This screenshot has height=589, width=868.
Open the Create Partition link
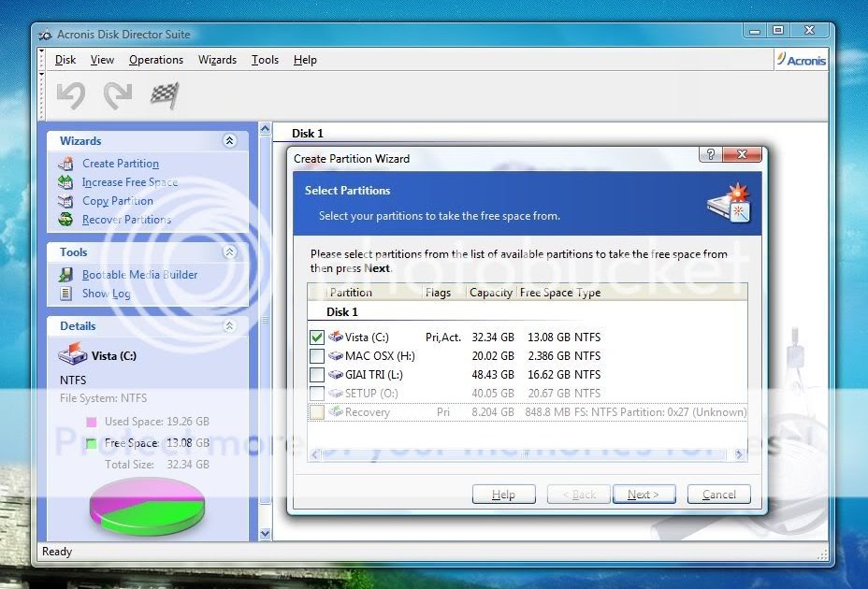pyautogui.click(x=121, y=164)
